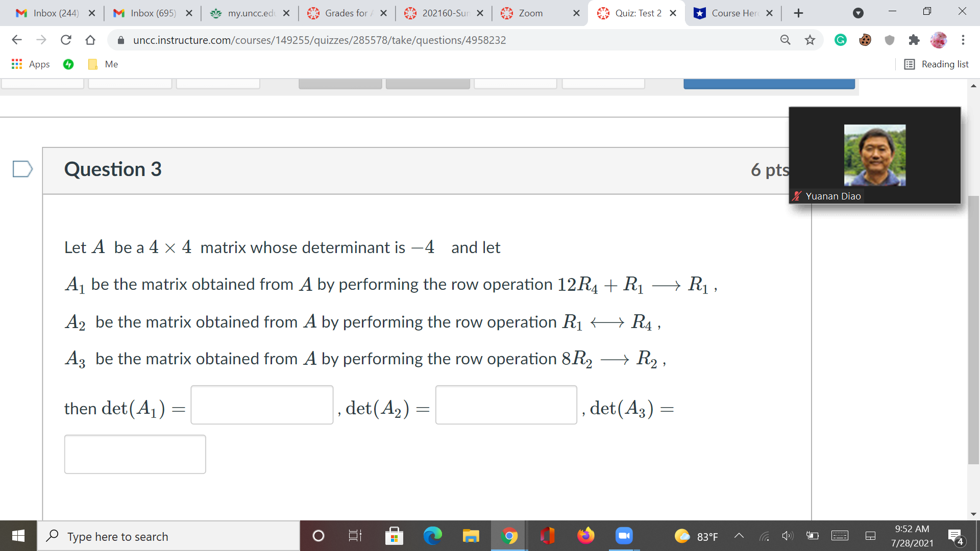Click the Extensions puzzle piece icon
This screenshot has width=980, height=551.
914,40
